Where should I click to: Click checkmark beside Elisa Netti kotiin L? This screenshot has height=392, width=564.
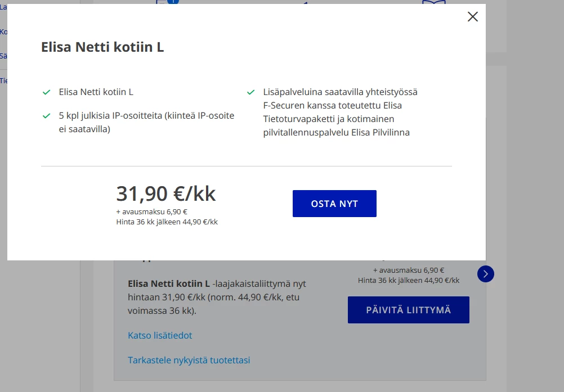point(47,92)
